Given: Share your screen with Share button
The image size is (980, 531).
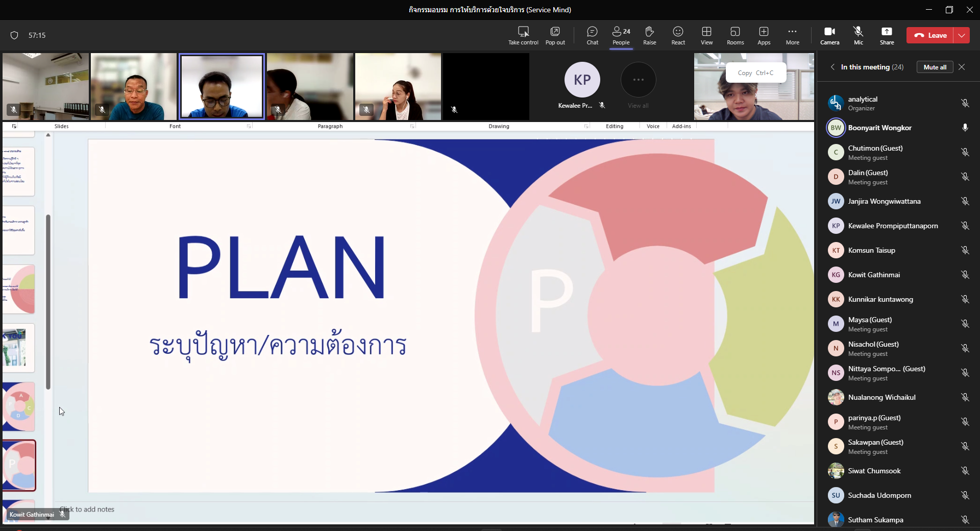Looking at the screenshot, I should click(887, 35).
